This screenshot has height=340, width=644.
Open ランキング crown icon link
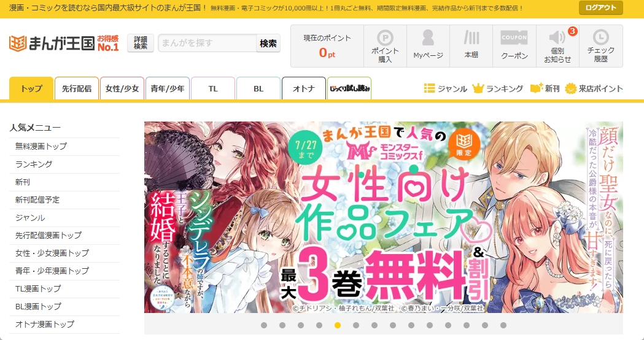pos(498,88)
